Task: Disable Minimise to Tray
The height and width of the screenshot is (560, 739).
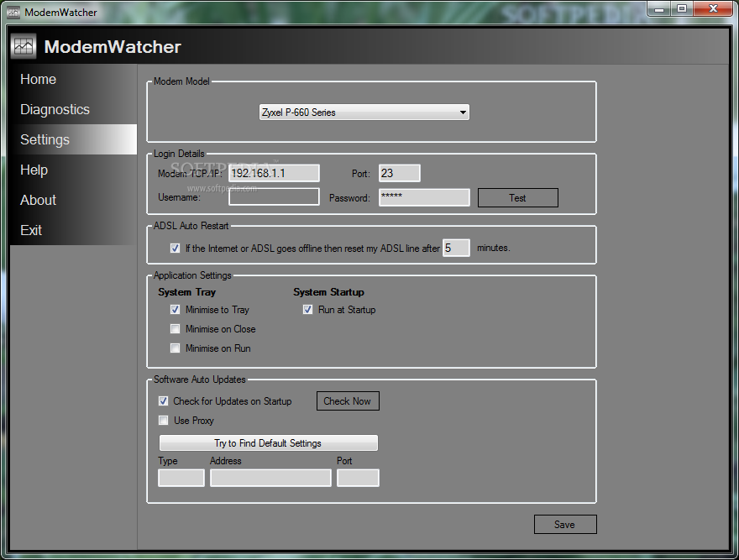Action: pos(175,310)
